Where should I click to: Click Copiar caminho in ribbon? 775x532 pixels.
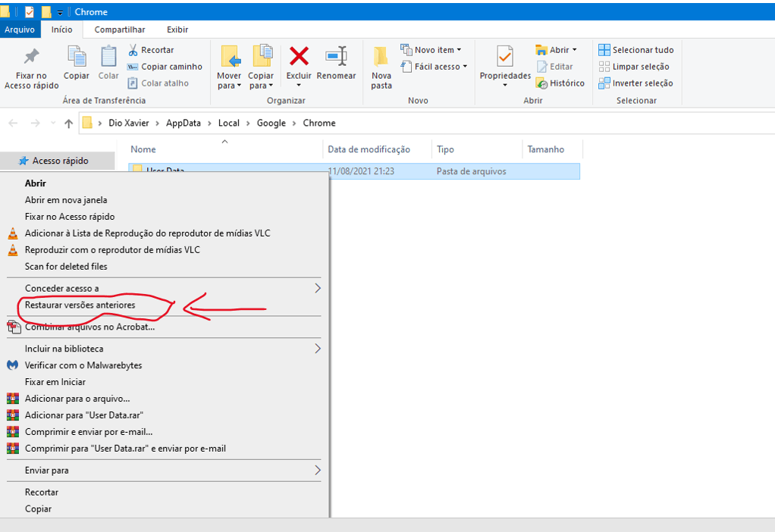tap(165, 67)
